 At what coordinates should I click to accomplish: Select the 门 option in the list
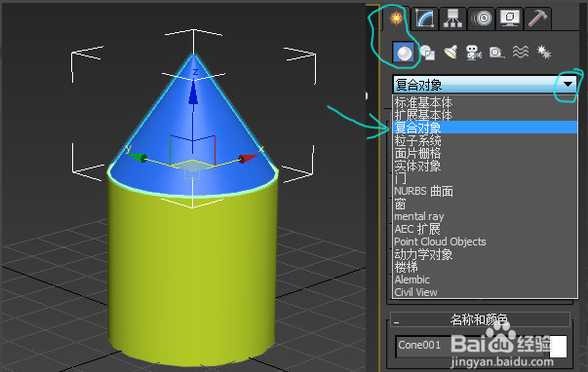tap(485, 178)
